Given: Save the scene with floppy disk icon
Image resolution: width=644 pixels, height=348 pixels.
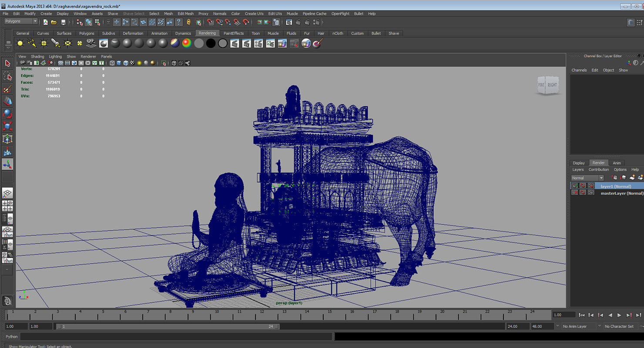Looking at the screenshot, I should tap(64, 22).
